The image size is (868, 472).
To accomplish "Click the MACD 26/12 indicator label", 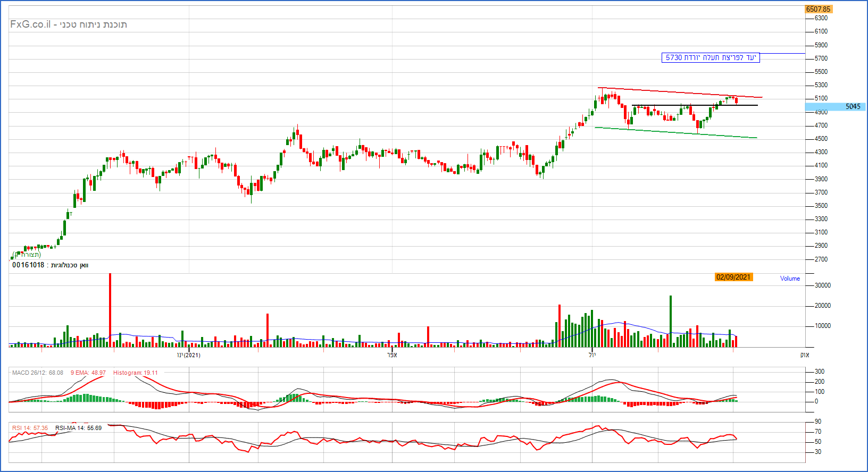I will 37,373.
